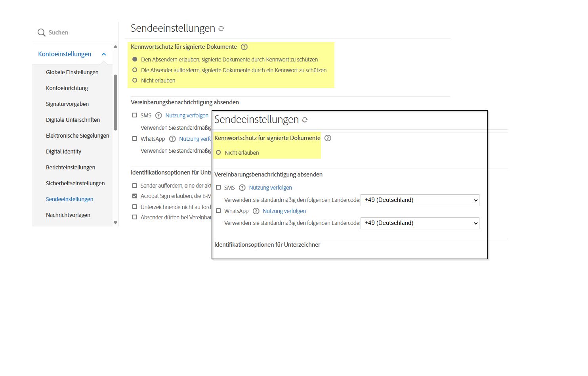Screen dimensions: 588x376
Task: Click the Suchen search field
Action: [x=75, y=33]
